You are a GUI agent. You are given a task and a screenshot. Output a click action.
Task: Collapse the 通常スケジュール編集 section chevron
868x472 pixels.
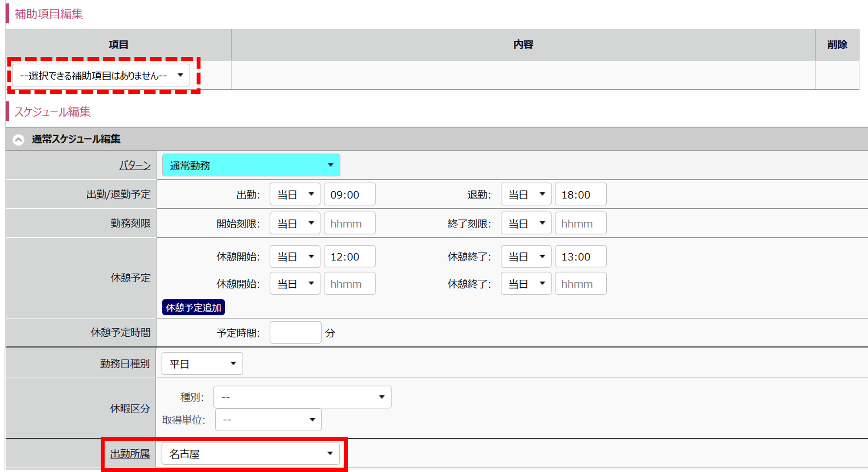(18, 140)
